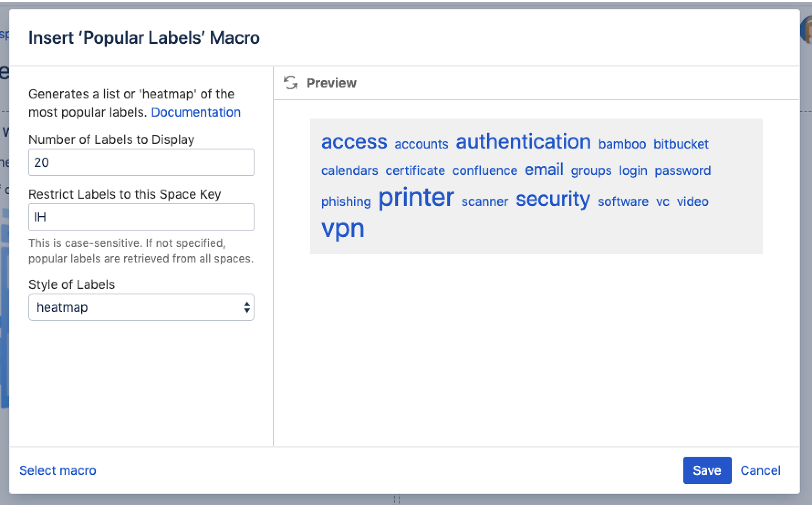Click the Restrict Labels Space Key field
This screenshot has width=812, height=505.
click(x=141, y=217)
